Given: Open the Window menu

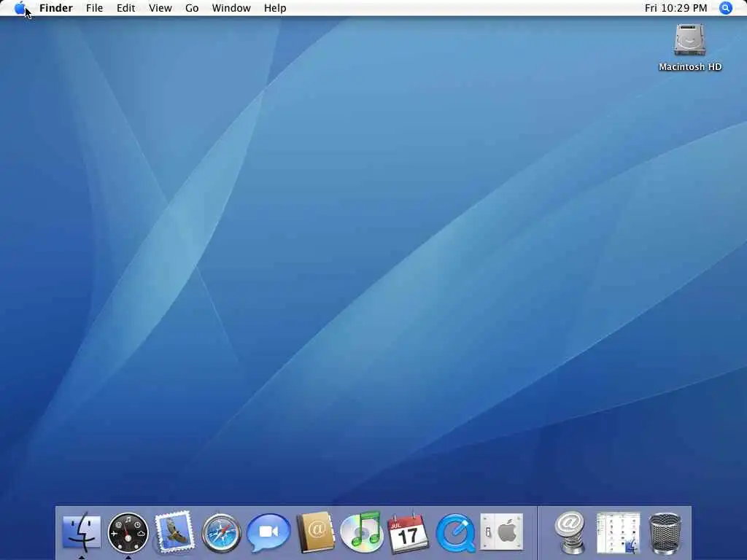Looking at the screenshot, I should pyautogui.click(x=231, y=8).
